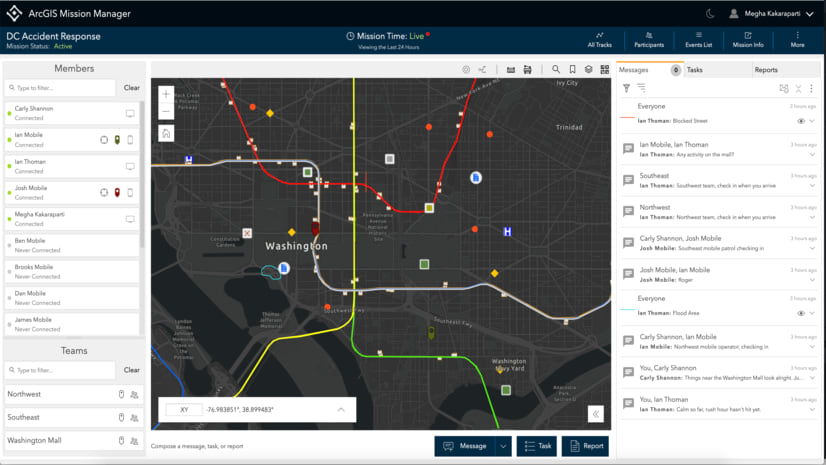
Task: Select member Ben Mobile
Action: click(x=72, y=245)
